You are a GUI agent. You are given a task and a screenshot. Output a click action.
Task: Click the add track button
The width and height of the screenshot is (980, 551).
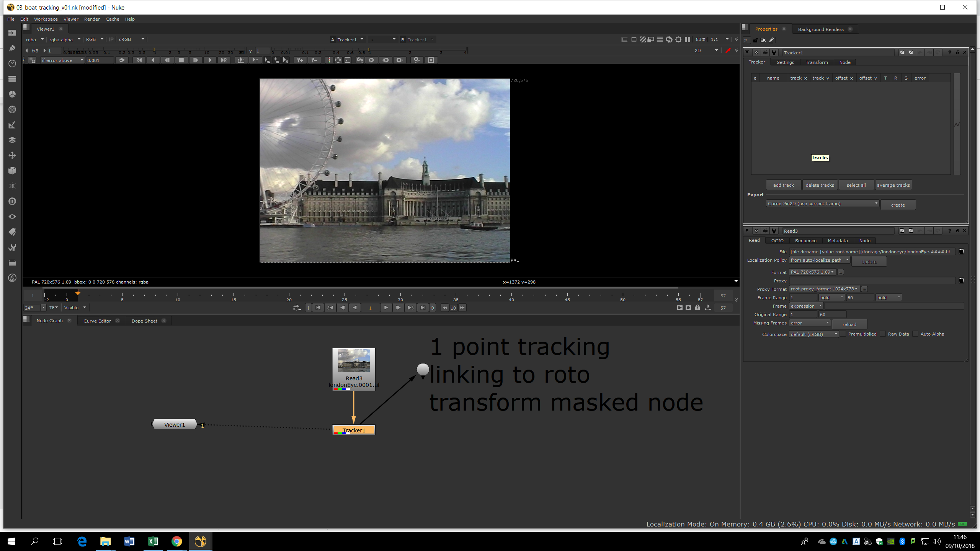(783, 185)
